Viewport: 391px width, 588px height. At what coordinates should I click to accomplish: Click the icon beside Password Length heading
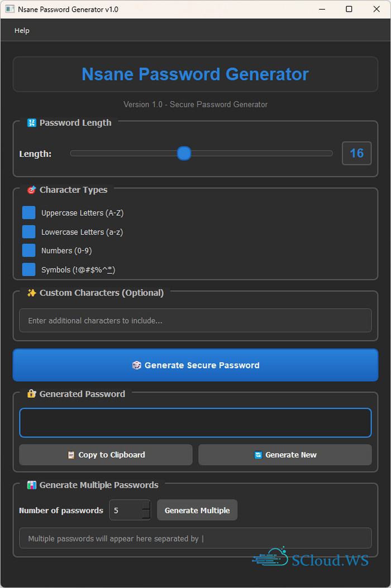[32, 123]
